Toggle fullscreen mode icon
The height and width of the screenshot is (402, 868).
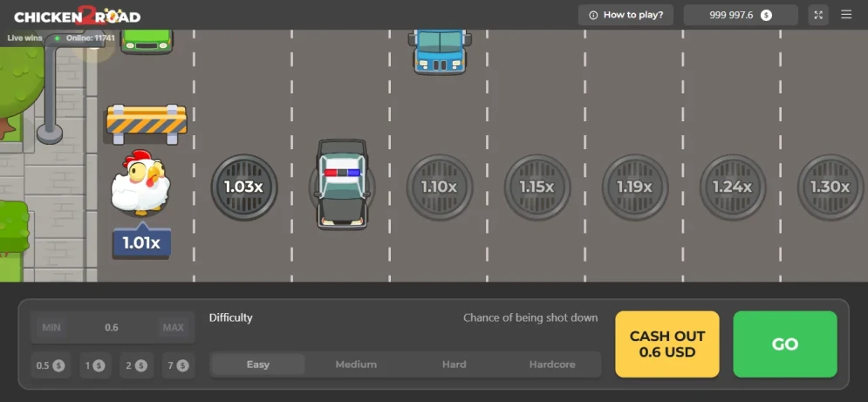[x=818, y=15]
